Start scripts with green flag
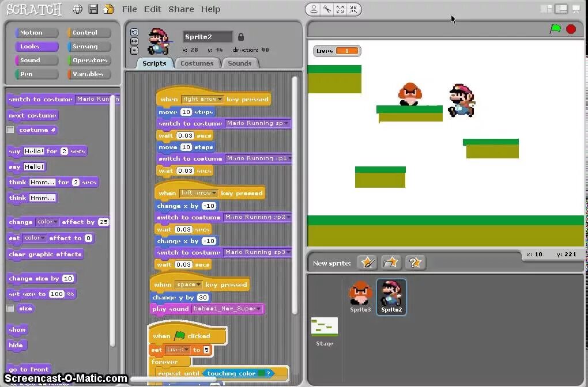Image resolution: width=588 pixels, height=387 pixels. 555,28
